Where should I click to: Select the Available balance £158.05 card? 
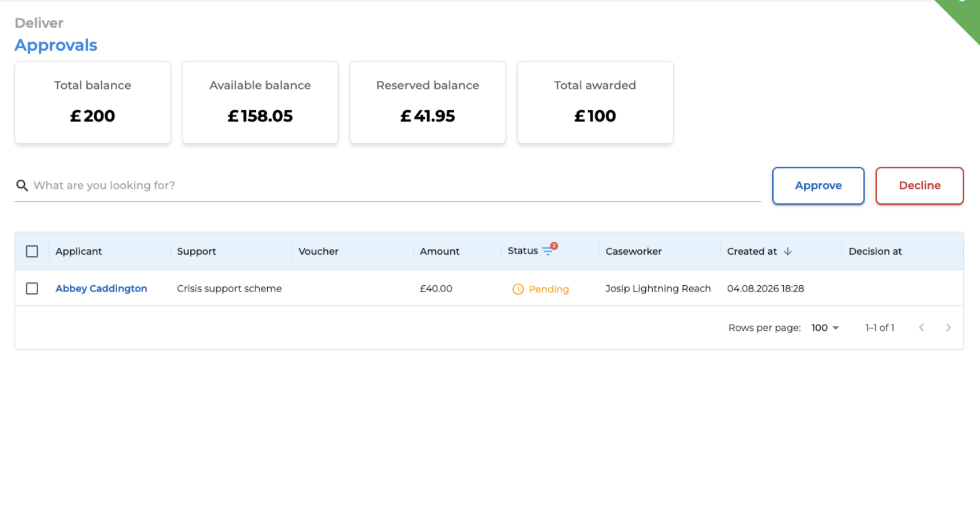(260, 102)
